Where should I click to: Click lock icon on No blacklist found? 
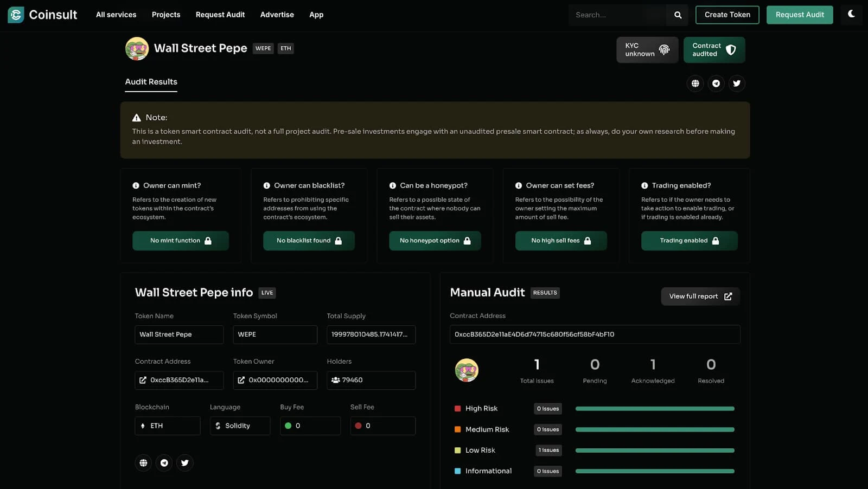pyautogui.click(x=338, y=241)
